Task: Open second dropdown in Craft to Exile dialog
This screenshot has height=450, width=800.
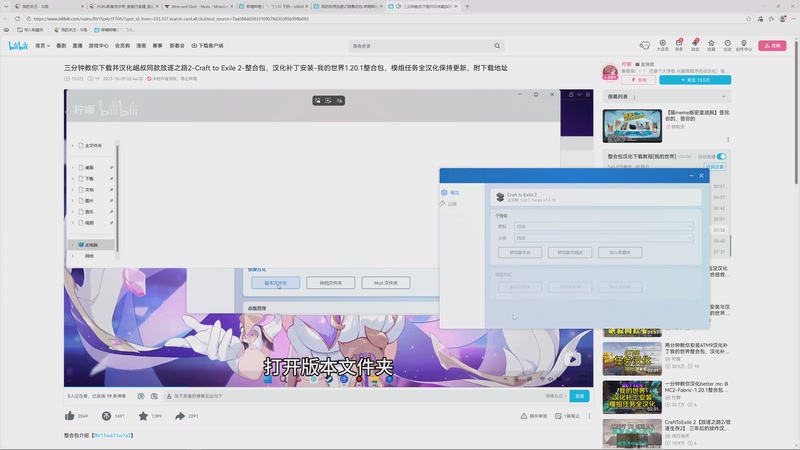Action: [604, 238]
